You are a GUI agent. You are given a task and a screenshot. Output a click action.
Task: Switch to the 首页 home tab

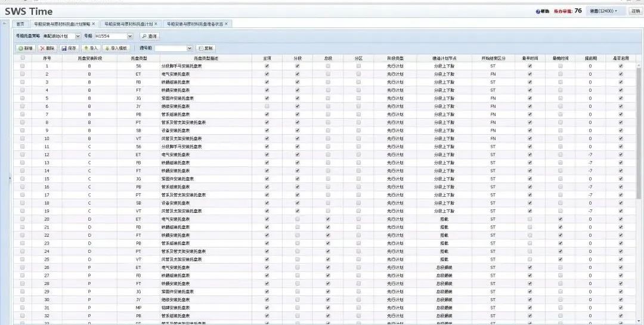[20, 24]
